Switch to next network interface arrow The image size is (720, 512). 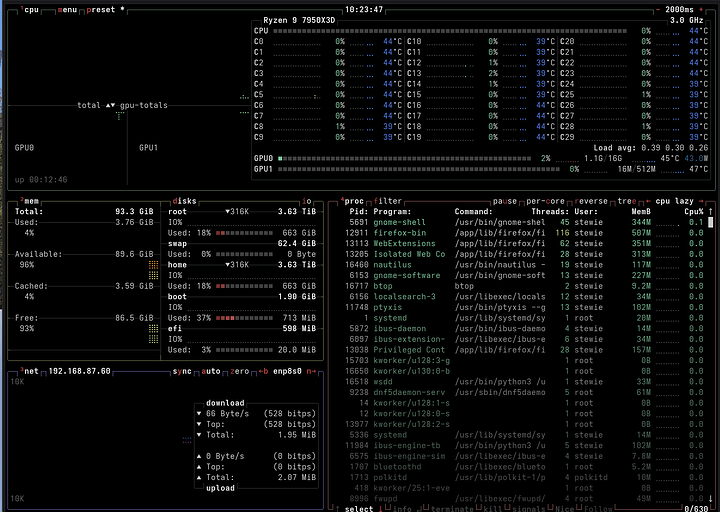[x=311, y=371]
